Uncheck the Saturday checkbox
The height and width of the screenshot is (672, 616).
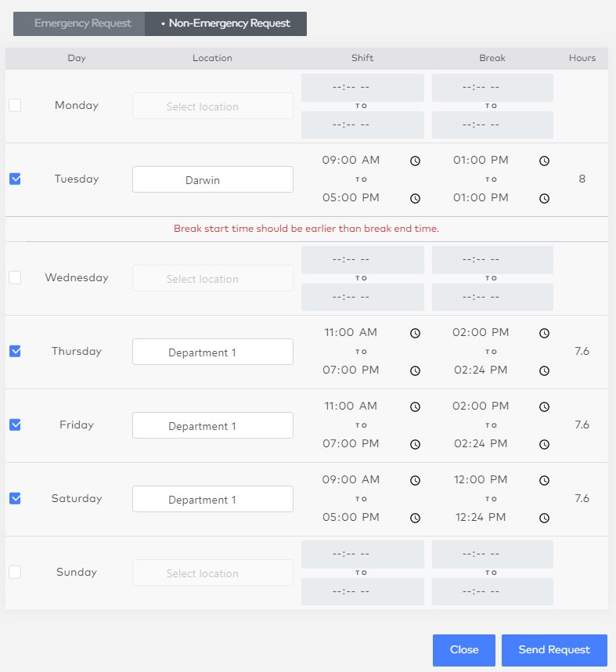[x=15, y=498]
